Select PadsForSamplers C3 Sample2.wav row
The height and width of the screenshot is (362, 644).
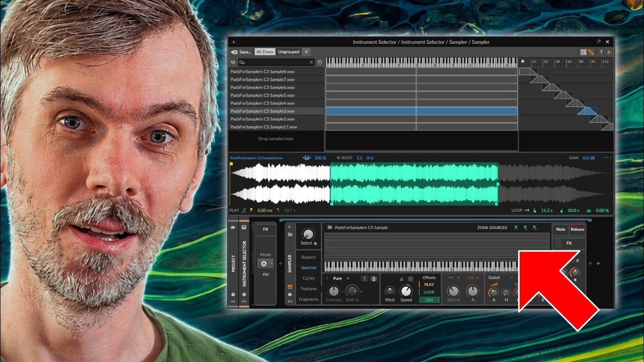[276, 119]
